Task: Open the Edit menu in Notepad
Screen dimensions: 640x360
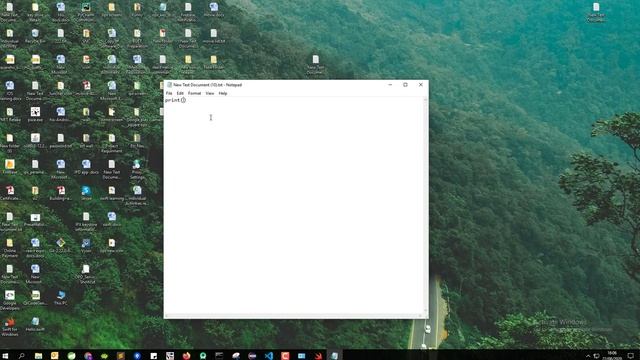Action: tap(180, 93)
